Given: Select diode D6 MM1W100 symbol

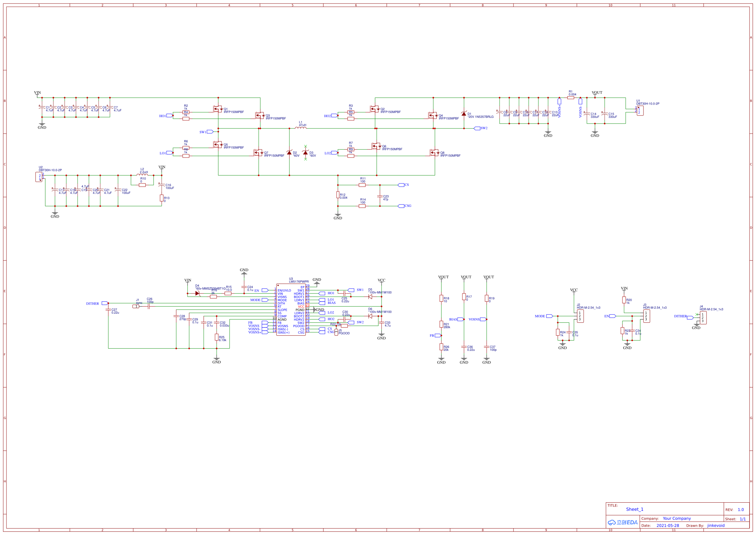Looking at the screenshot, I should tap(370, 316).
